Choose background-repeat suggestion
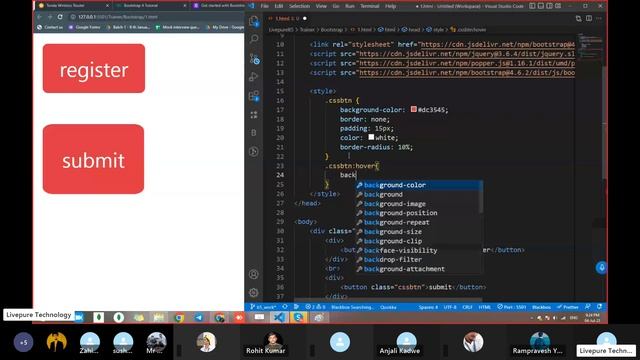The width and height of the screenshot is (640, 360). [418, 222]
